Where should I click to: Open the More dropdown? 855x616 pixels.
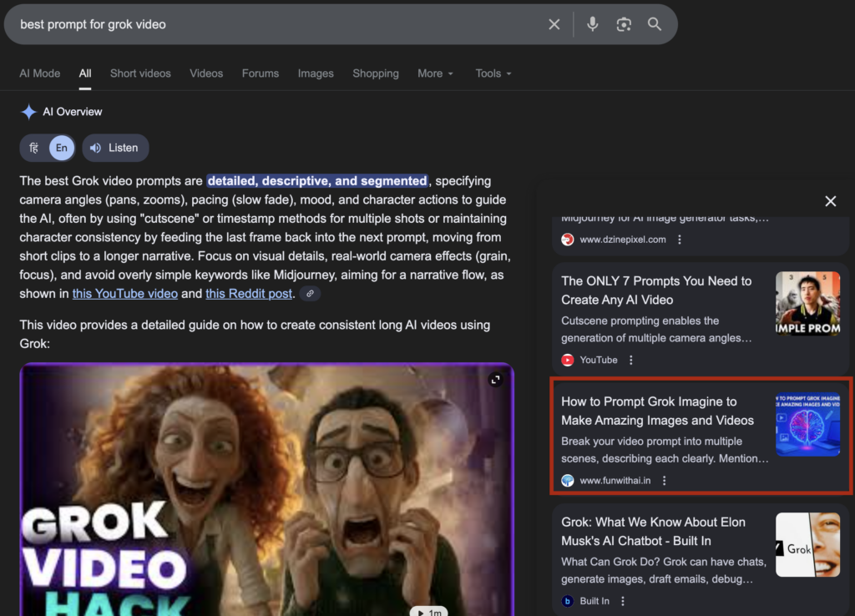(x=435, y=73)
